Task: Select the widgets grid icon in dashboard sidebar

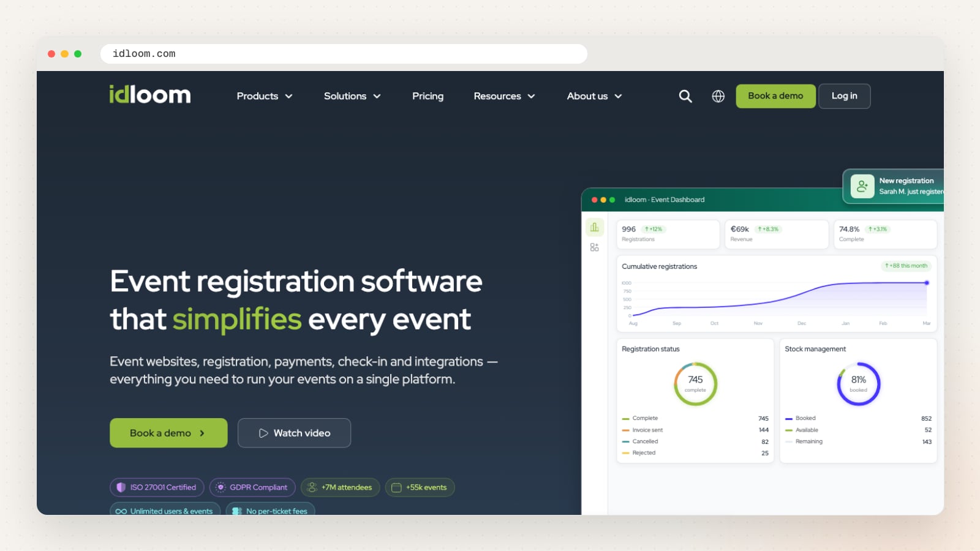Action: point(595,247)
